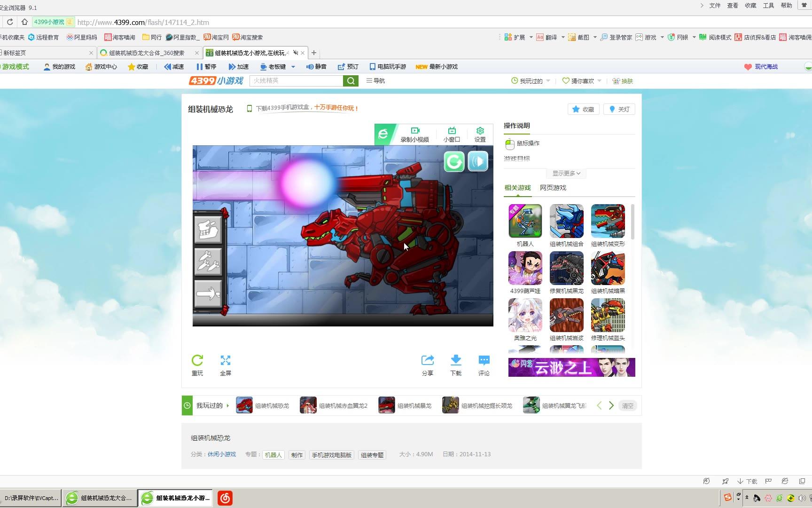Open 我的游戏 in game toolbar
Viewport: 812px width, 508px height.
59,67
